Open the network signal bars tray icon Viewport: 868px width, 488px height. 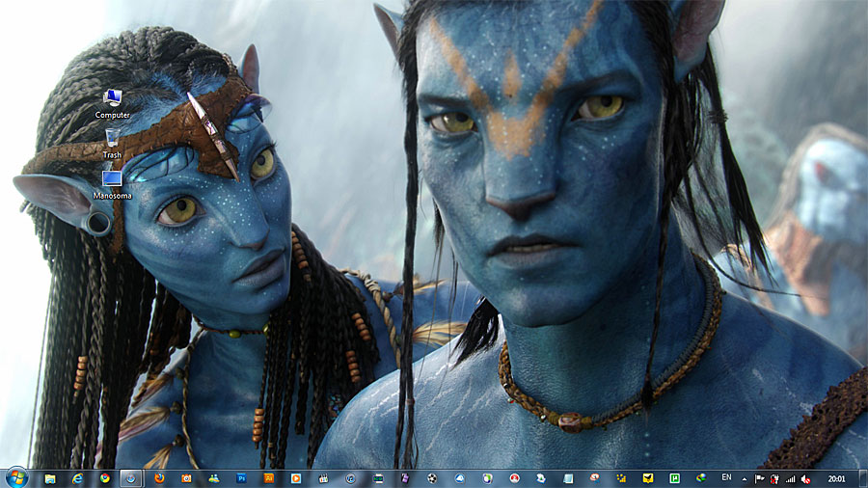click(x=791, y=479)
